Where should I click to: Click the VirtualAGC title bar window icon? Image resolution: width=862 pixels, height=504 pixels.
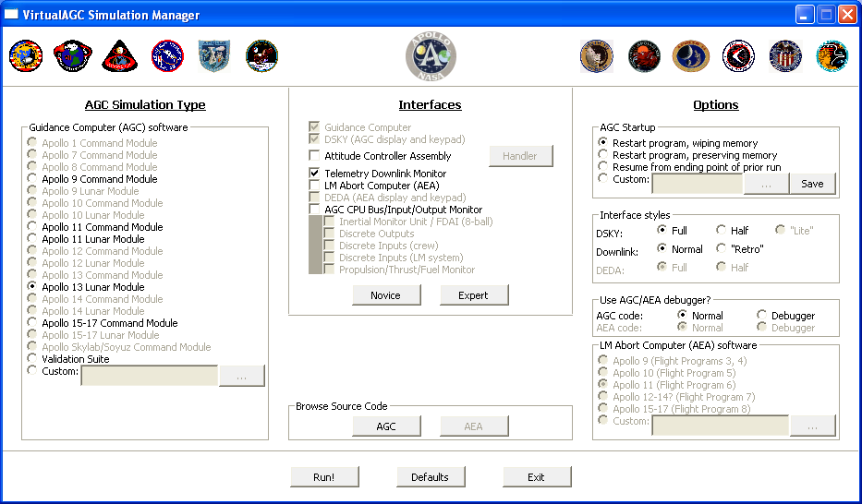coord(11,14)
